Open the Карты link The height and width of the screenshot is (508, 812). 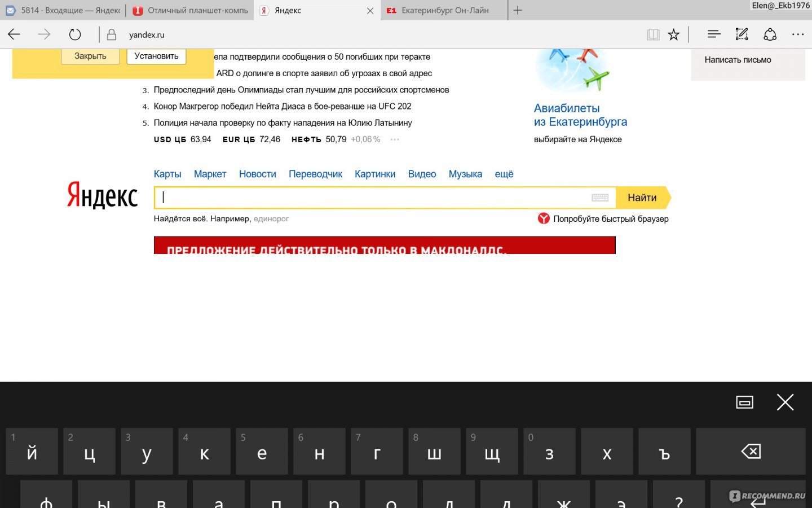pyautogui.click(x=167, y=174)
